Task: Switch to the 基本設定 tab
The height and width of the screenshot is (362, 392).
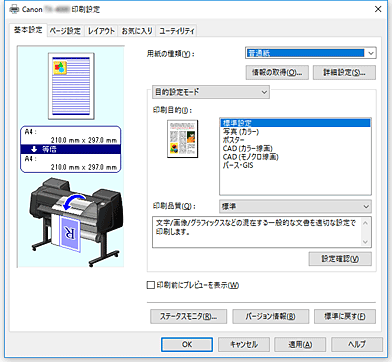Action: point(28,30)
